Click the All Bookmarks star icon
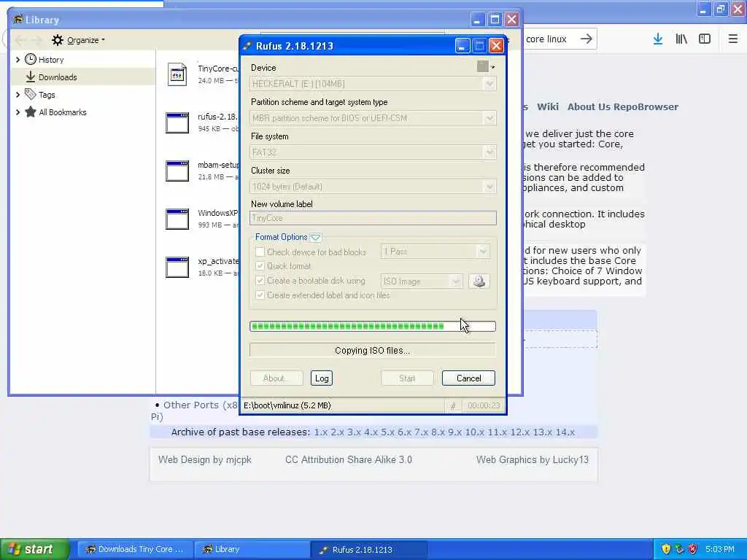The height and width of the screenshot is (560, 747). [x=31, y=112]
